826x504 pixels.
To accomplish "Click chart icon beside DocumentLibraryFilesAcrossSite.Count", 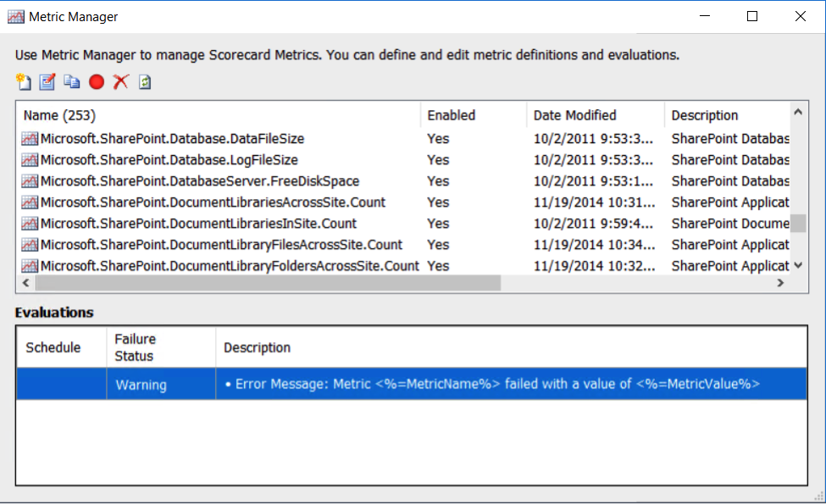I will click(x=30, y=245).
